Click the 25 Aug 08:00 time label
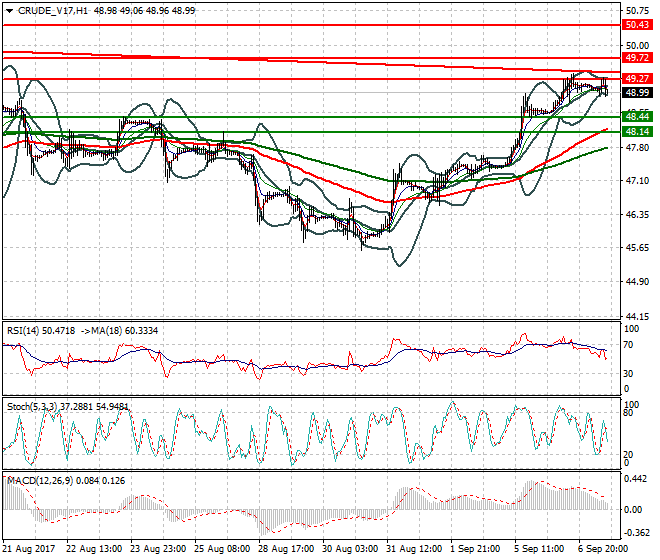The image size is (660, 560). coord(222,549)
